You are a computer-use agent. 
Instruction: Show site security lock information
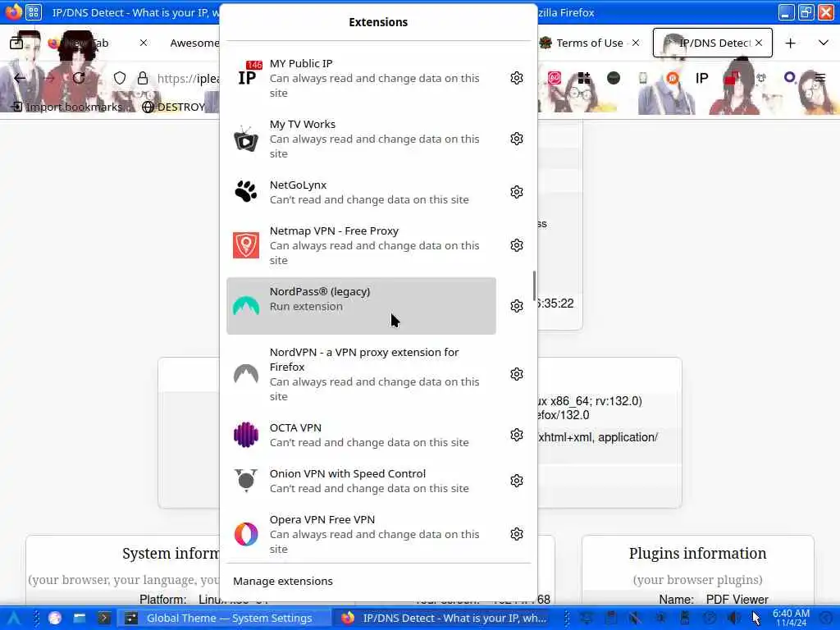[x=143, y=78]
